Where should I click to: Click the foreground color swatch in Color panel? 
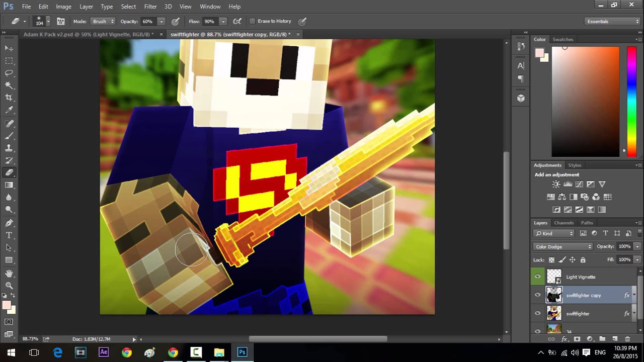pyautogui.click(x=539, y=53)
